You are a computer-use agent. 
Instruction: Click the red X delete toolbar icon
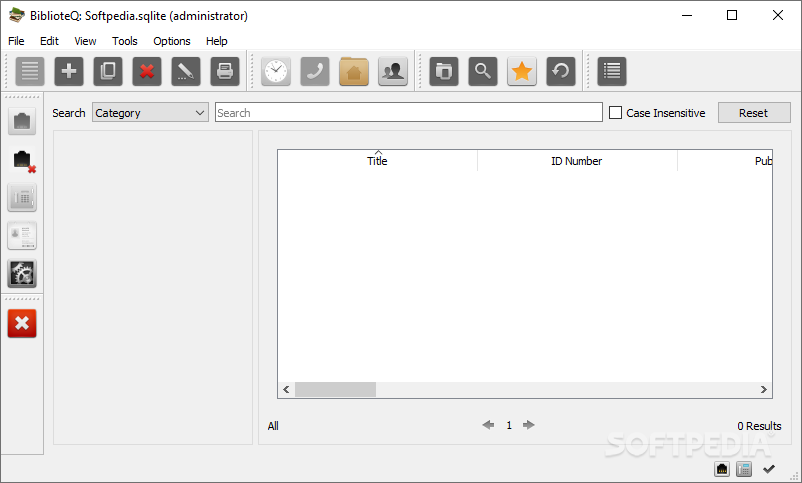147,71
